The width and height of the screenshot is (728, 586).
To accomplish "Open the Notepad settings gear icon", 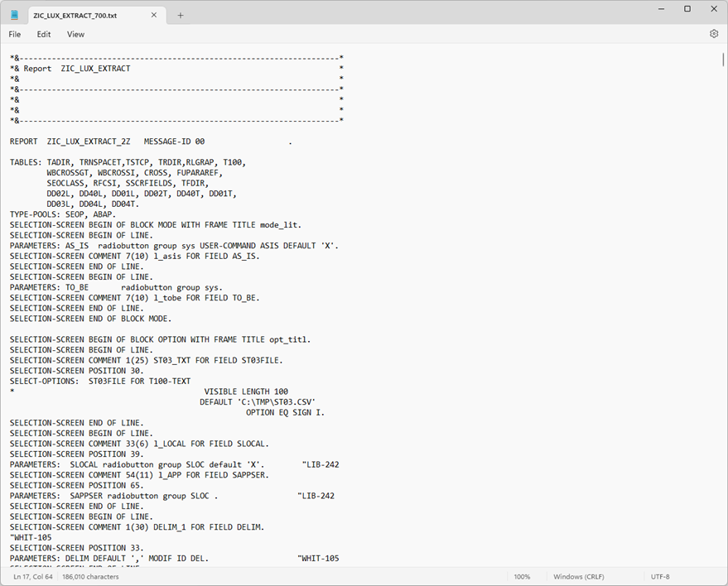I will tap(713, 34).
